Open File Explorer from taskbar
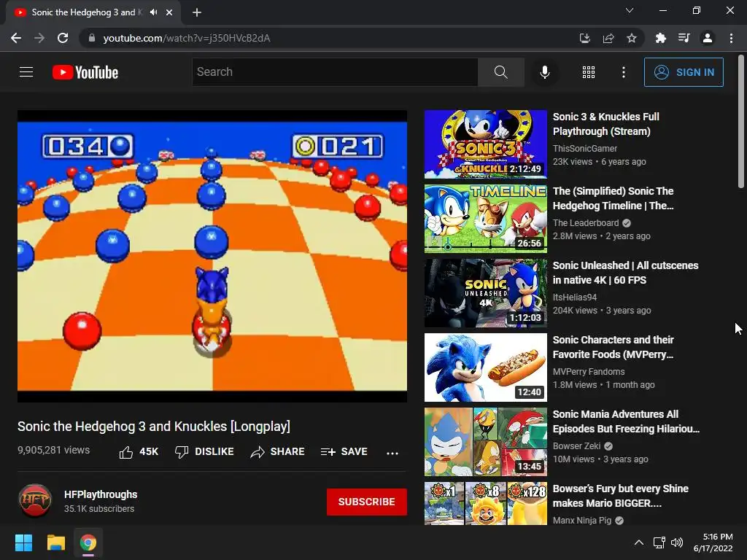 pos(55,542)
